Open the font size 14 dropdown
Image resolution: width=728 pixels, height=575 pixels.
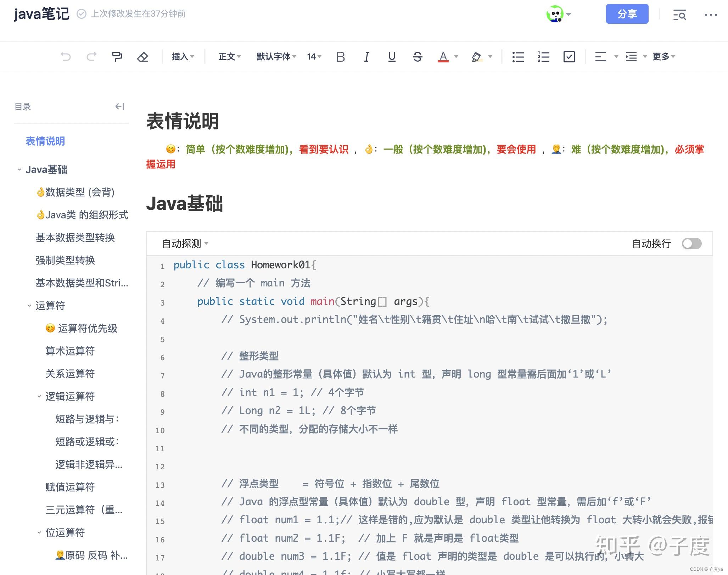pos(314,57)
